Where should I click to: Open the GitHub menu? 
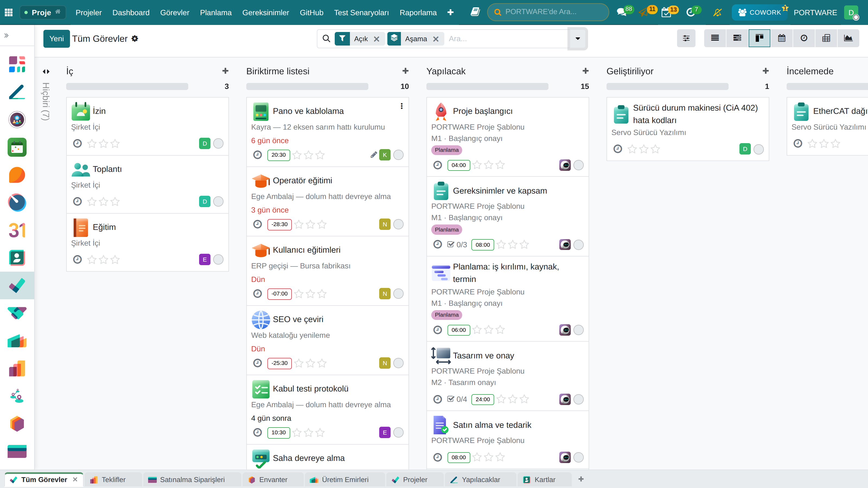click(311, 12)
